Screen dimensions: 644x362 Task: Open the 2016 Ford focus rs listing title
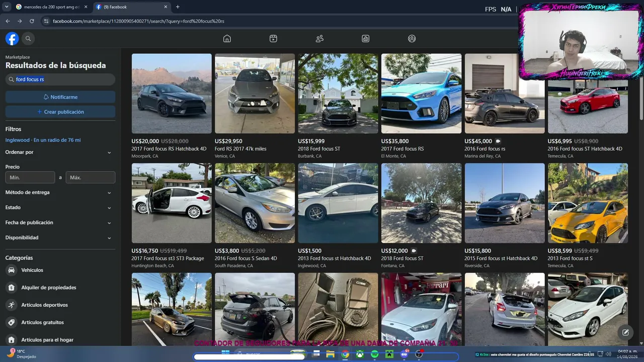[485, 149]
